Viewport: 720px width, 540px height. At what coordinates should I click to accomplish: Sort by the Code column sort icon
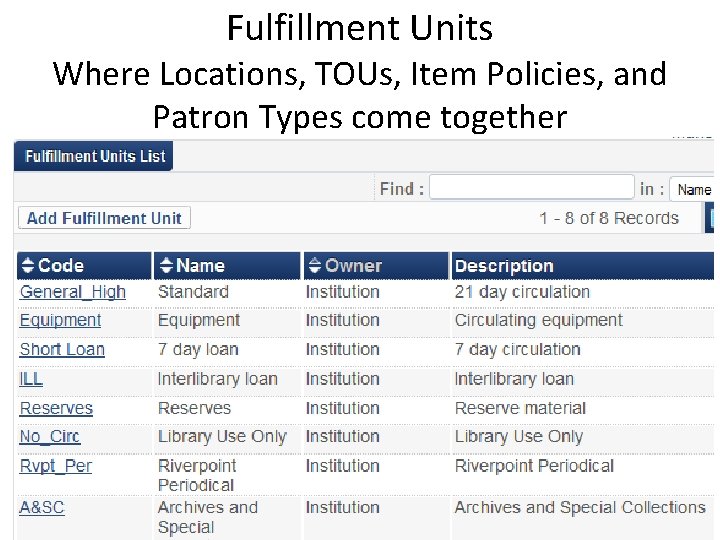coord(28,266)
